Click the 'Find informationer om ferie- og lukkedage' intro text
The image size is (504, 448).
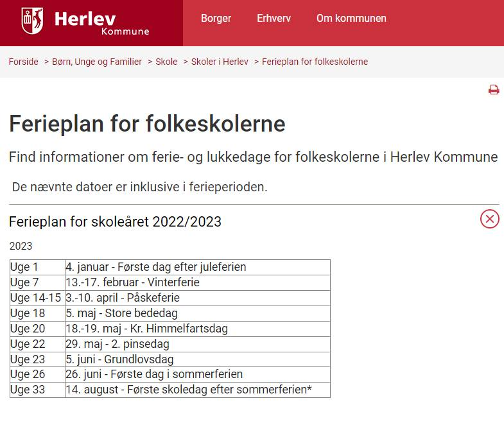254,157
